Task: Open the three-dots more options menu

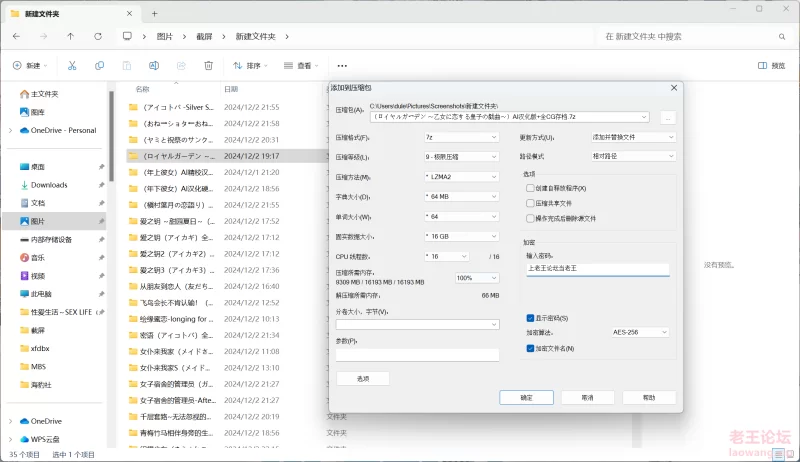Action: tap(342, 66)
